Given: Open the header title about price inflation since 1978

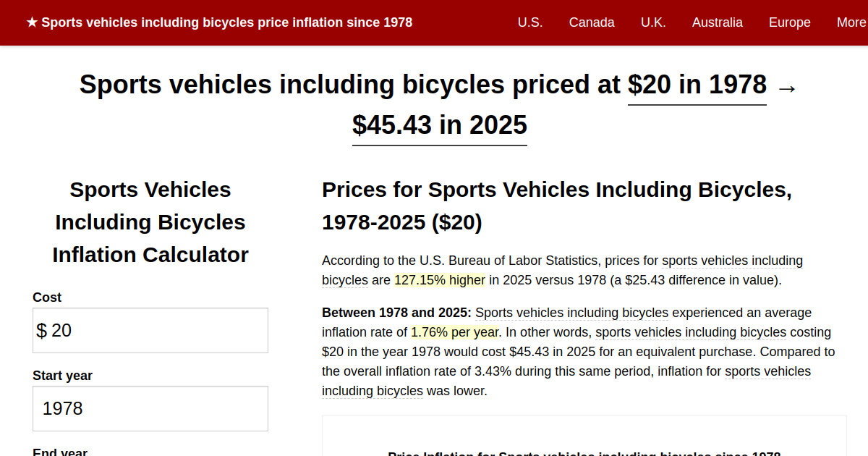Looking at the screenshot, I should coord(226,22).
